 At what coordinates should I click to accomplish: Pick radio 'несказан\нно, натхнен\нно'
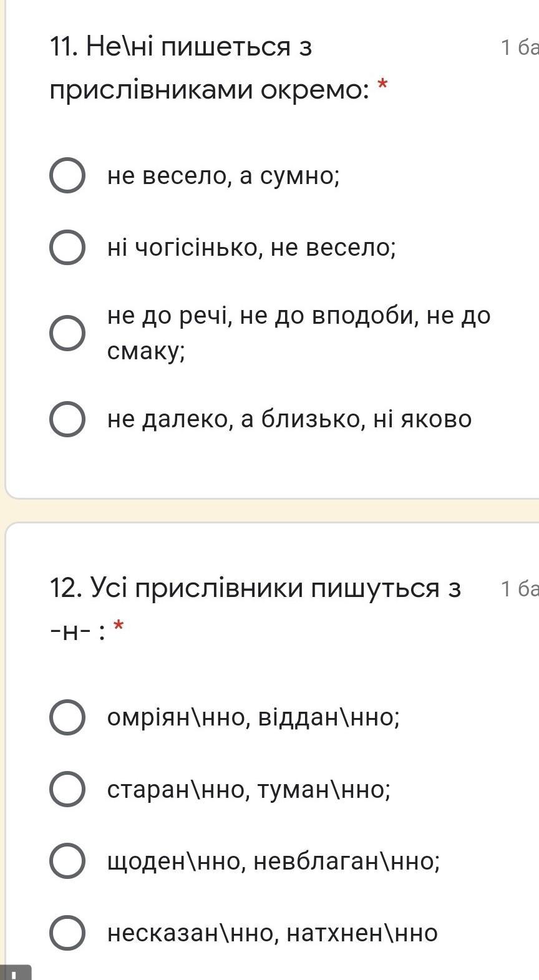(67, 933)
